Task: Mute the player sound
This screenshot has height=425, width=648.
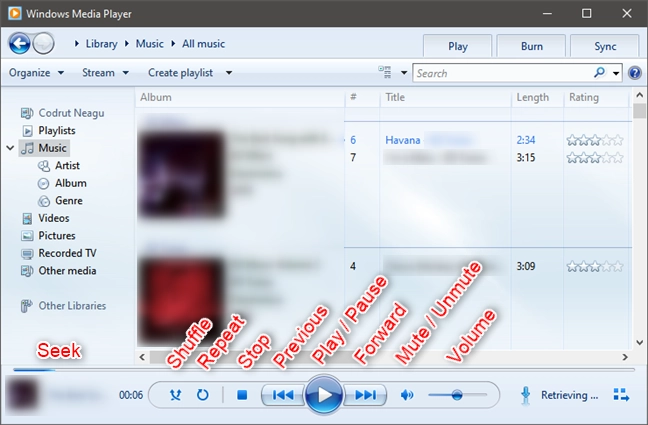Action: pos(407,395)
